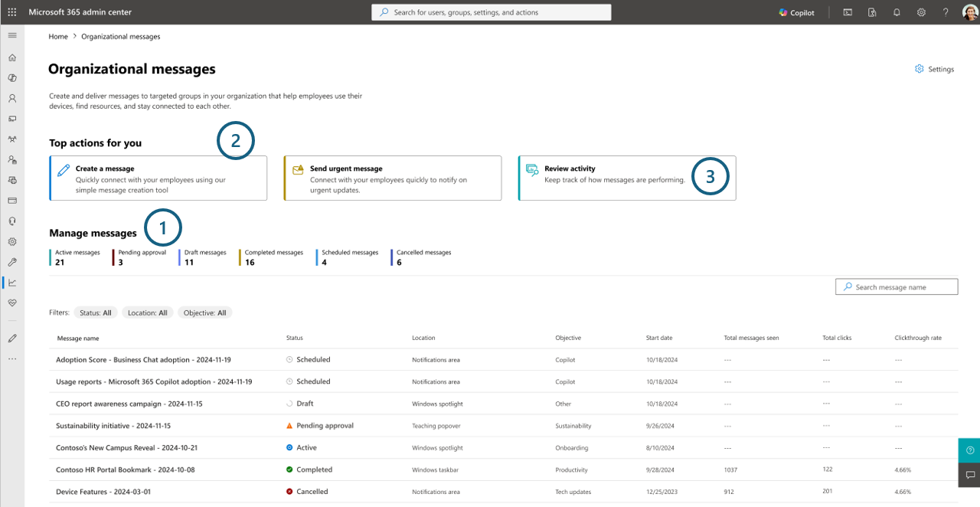Screen dimensions: 980x507
Task: Open Health heart icon in sidebar
Action: coord(12,303)
